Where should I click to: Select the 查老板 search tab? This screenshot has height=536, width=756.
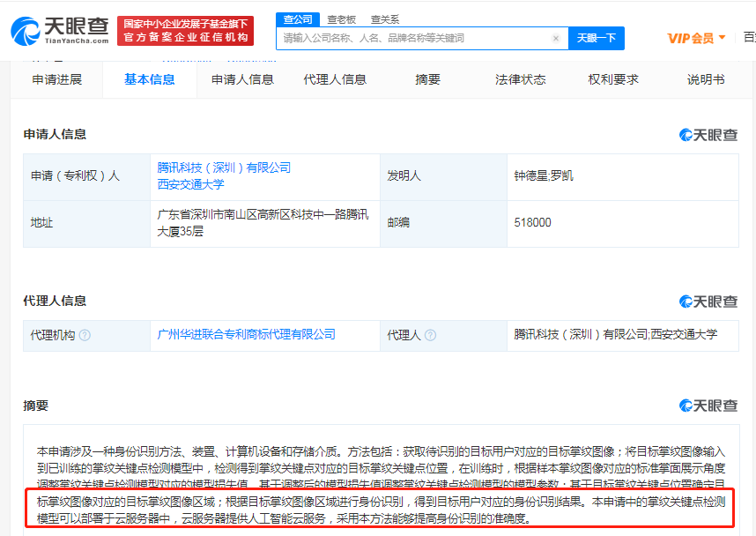click(x=341, y=19)
